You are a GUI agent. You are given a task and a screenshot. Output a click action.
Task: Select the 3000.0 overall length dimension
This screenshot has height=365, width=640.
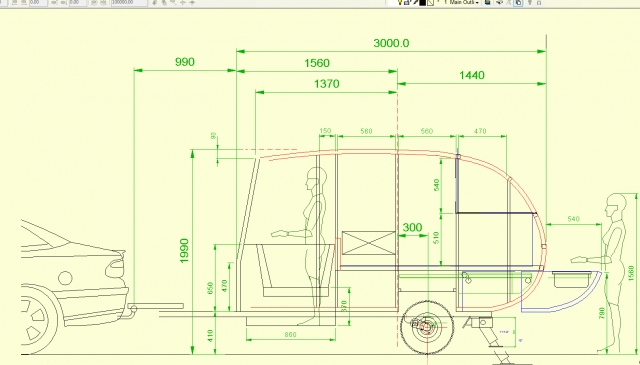(x=391, y=43)
